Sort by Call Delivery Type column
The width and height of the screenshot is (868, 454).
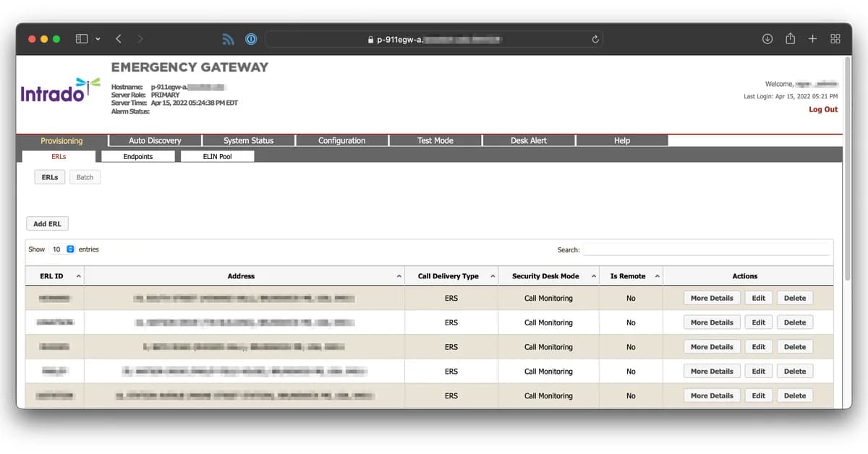click(x=451, y=276)
